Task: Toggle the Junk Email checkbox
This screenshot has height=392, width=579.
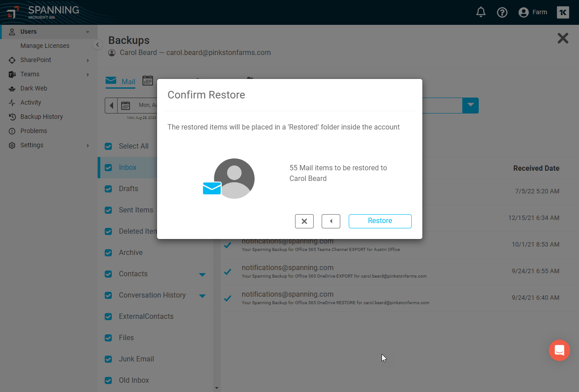Action: (107, 359)
